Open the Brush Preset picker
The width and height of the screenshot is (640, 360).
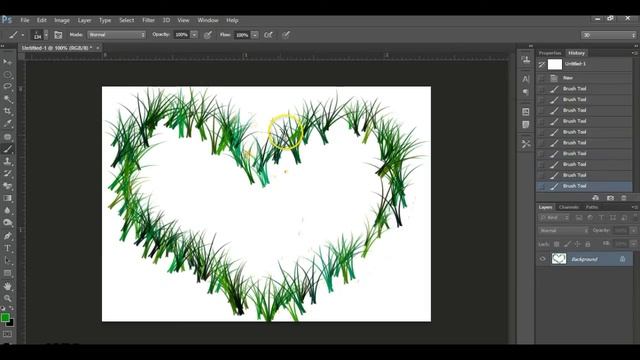click(x=40, y=35)
